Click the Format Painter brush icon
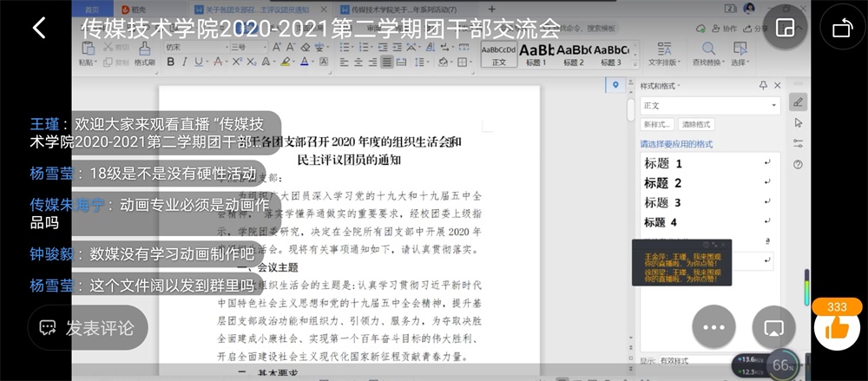868x381 pixels. tap(144, 51)
